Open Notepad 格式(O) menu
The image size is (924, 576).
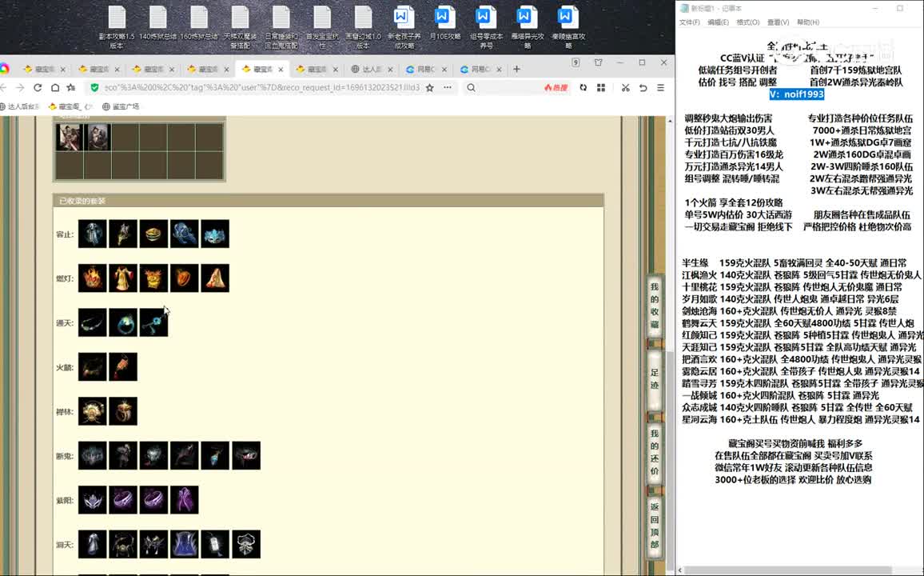[x=748, y=22]
